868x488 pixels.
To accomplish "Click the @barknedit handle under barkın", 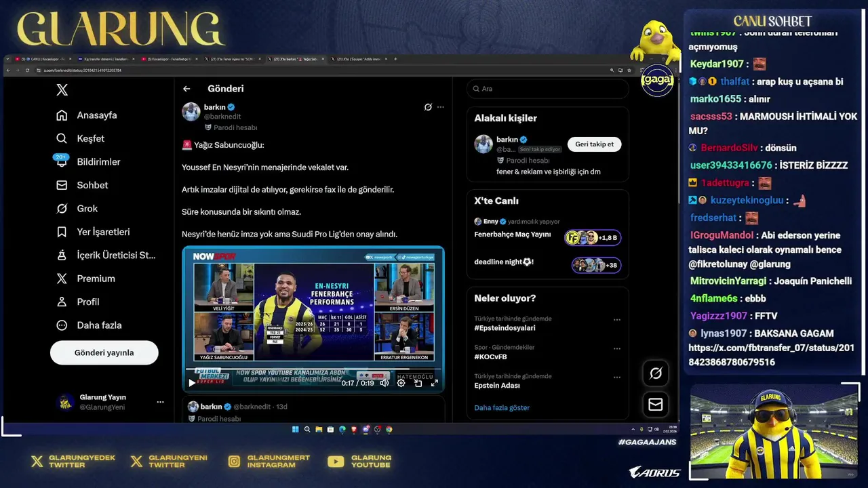I will pos(222,117).
